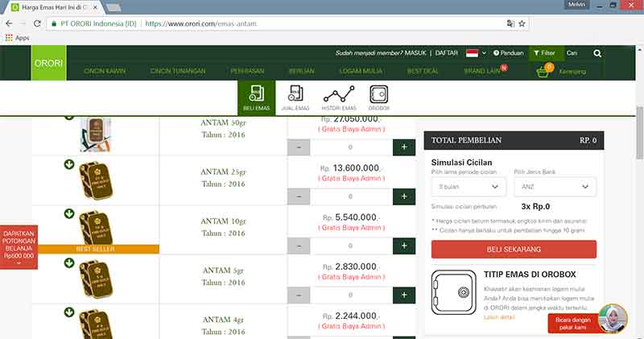Bookmark this page with star icon
644x339 pixels.
522,24
